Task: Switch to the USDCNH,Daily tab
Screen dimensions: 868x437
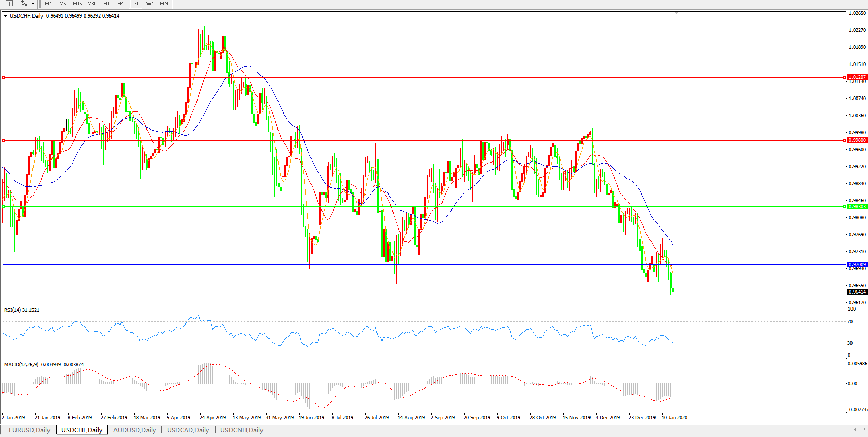Action: coord(241,430)
